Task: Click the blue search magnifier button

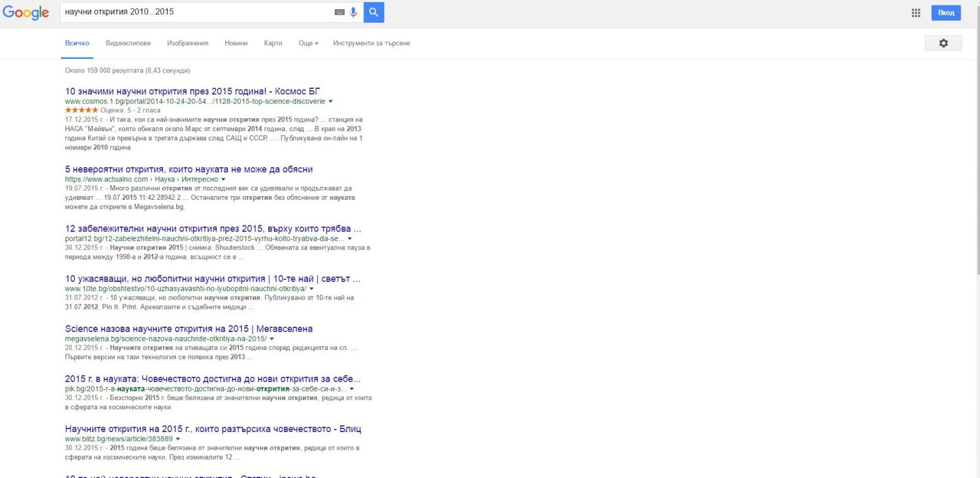Action: pos(374,12)
